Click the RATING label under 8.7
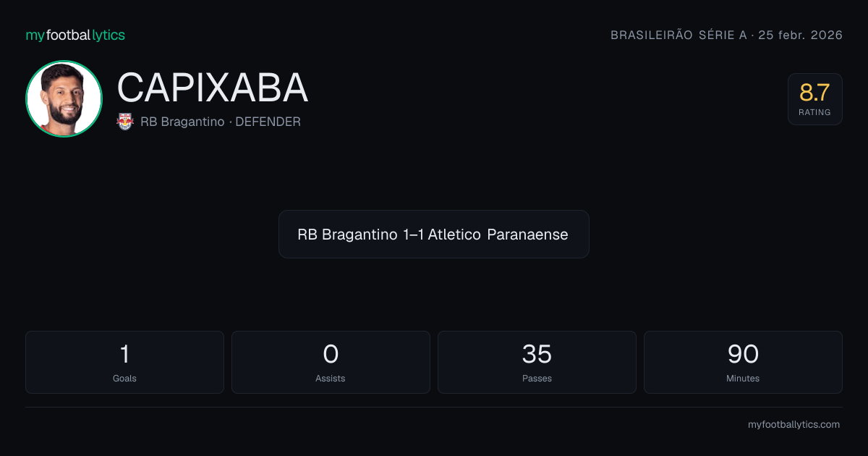Screen dimensions: 868x456 814,112
